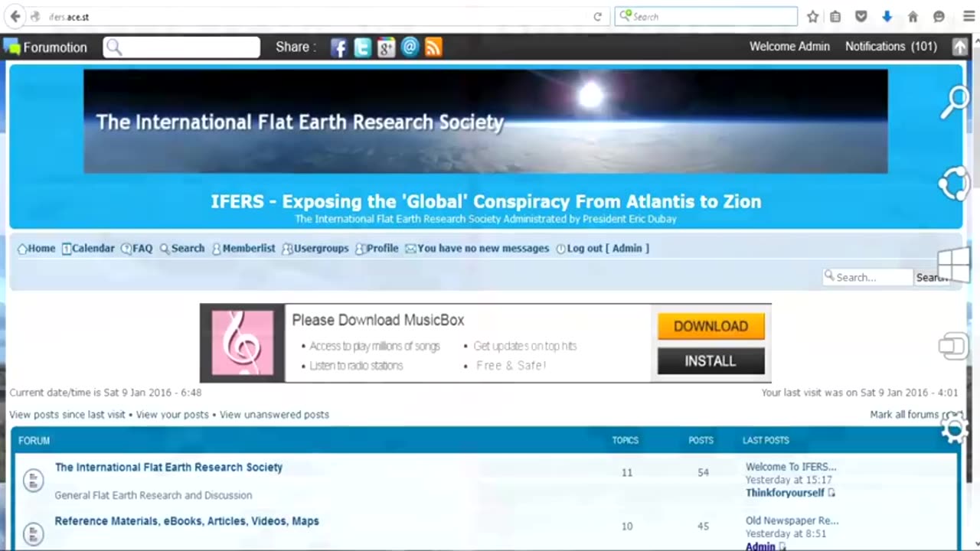Open last post 'Old Newspaper Re...'

point(792,520)
